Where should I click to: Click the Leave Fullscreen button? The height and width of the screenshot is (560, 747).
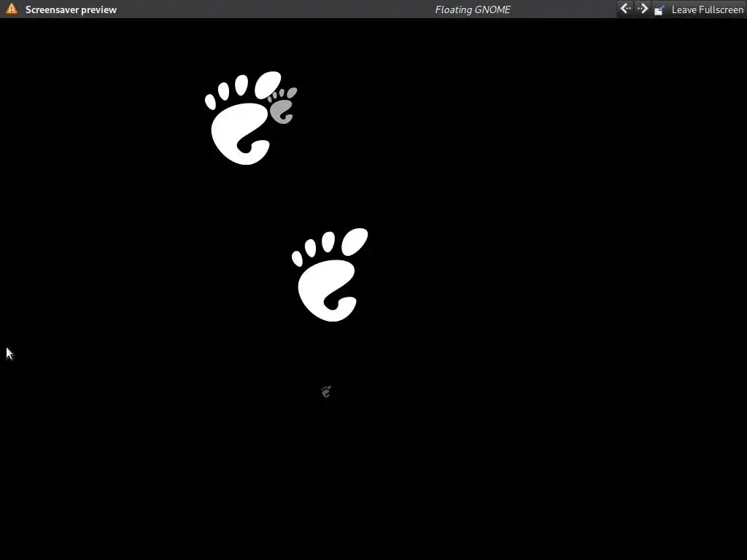point(699,9)
